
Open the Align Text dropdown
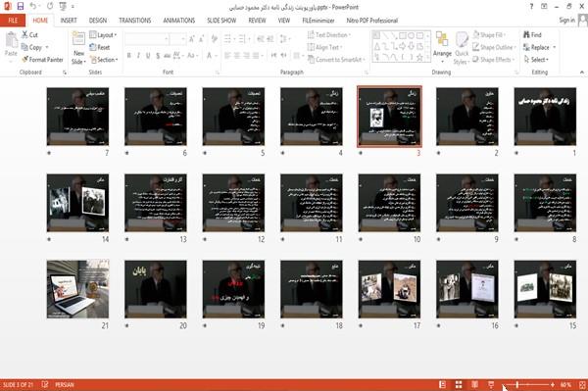(324, 47)
